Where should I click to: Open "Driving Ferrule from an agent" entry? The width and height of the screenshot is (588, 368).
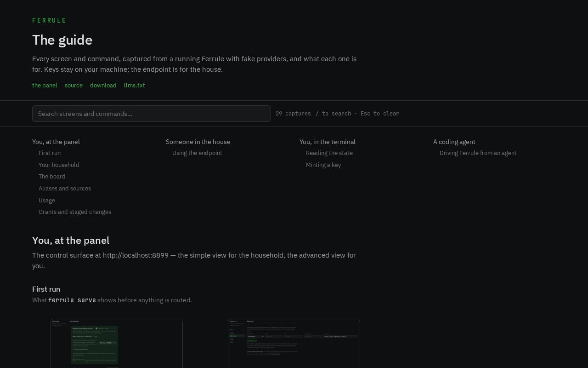point(478,153)
